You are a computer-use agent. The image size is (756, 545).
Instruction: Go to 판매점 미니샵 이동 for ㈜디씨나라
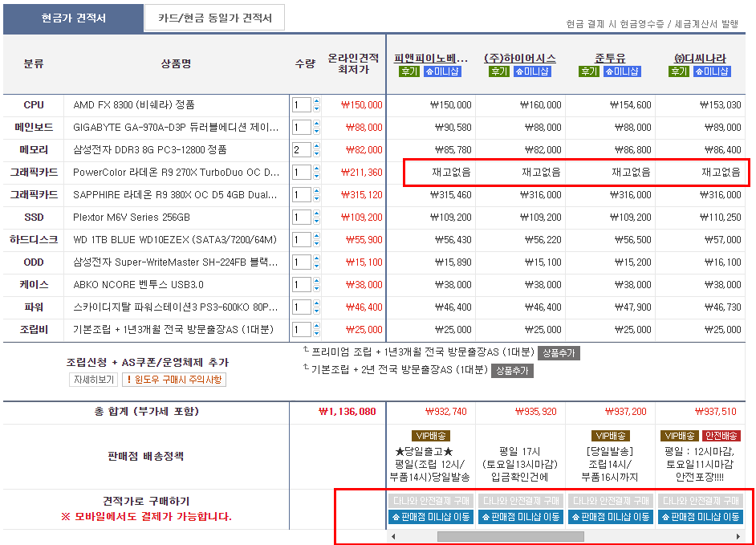click(701, 517)
